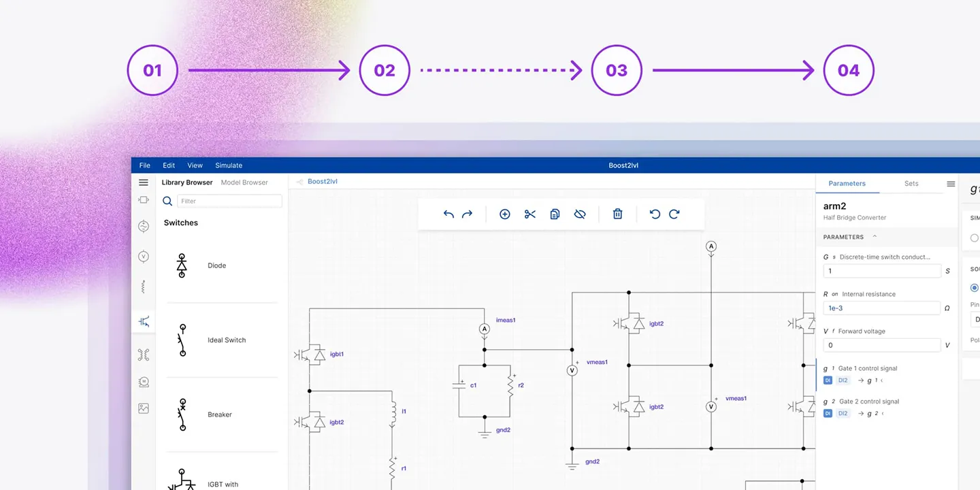
Task: Click the Internal resistance 1e-3 field
Action: click(882, 308)
